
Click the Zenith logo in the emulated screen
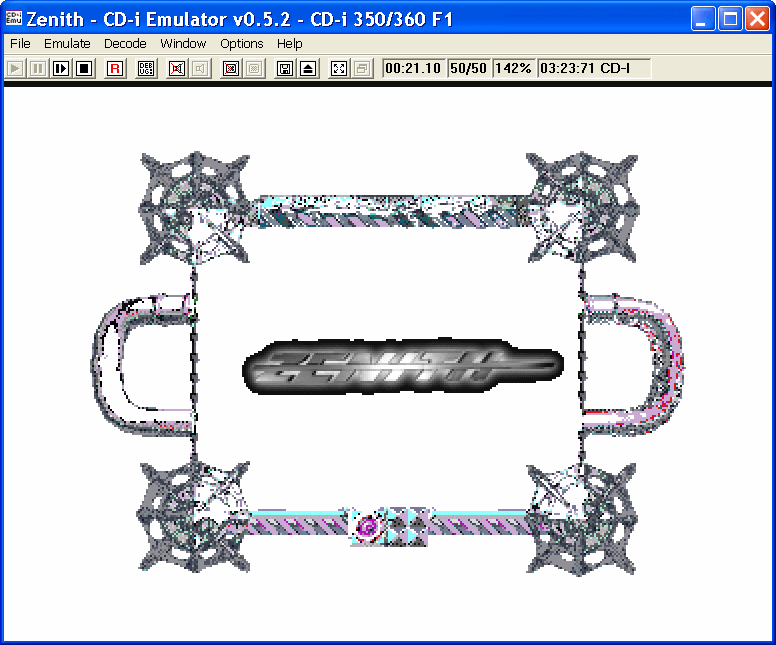point(403,366)
